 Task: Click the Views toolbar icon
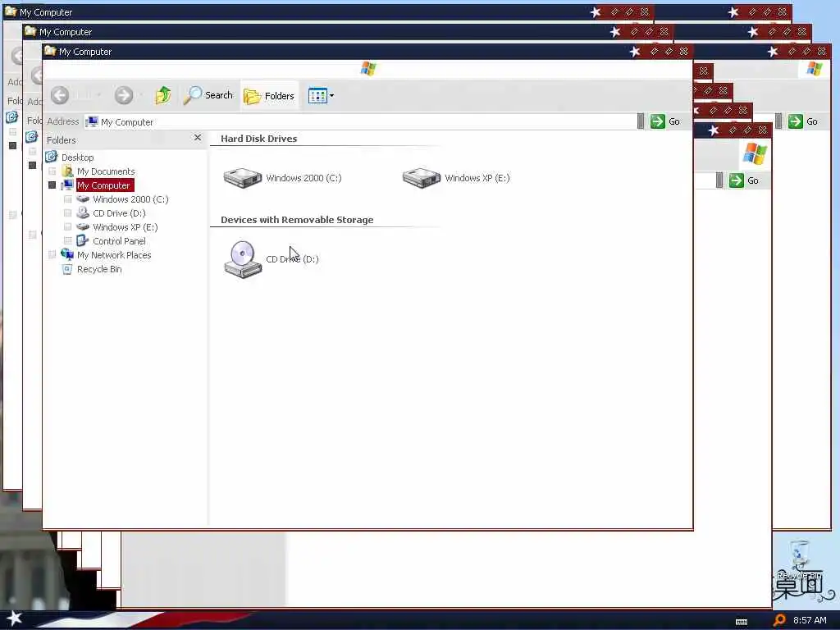click(317, 96)
